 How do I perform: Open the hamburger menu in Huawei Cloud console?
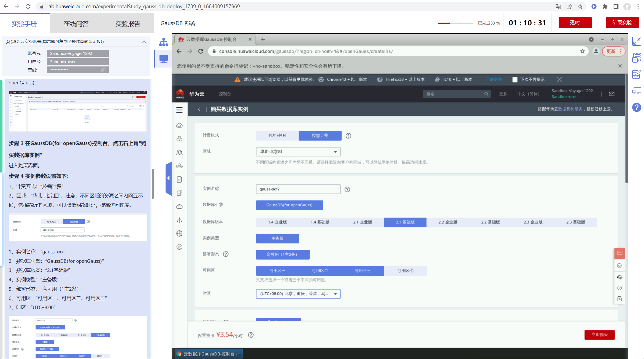coord(179,110)
